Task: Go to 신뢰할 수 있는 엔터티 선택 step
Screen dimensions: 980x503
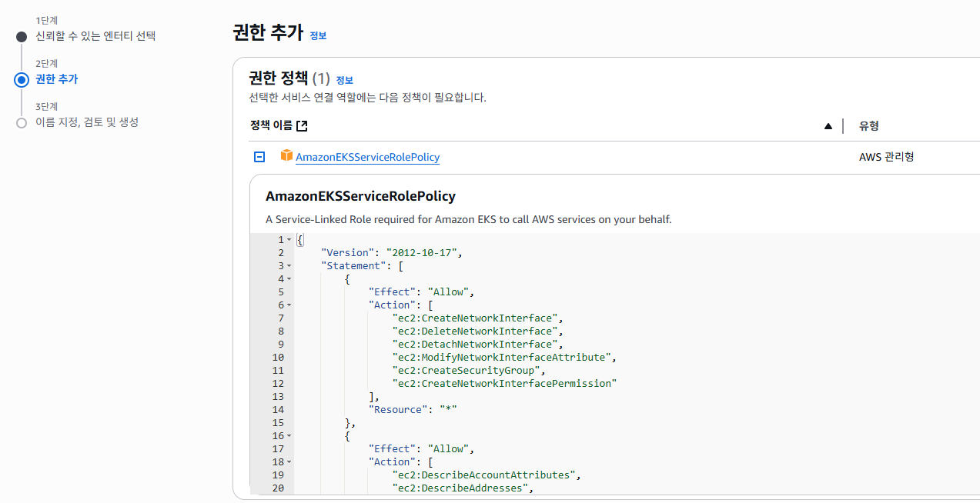Action: point(95,36)
